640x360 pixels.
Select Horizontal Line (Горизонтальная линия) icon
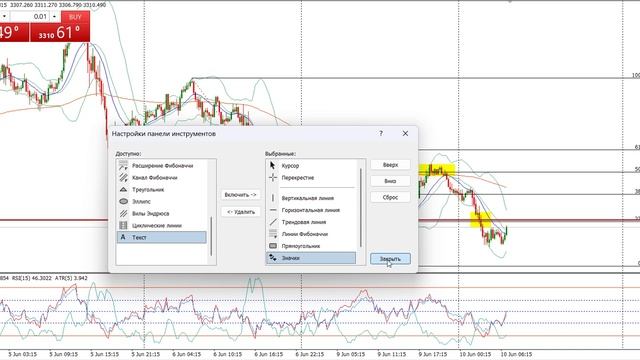point(273,210)
